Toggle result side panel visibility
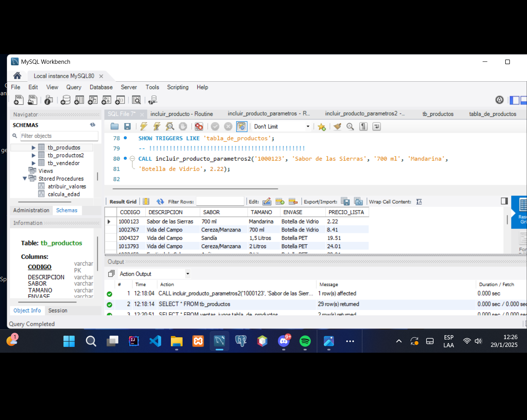Image resolution: width=527 pixels, height=420 pixels. coord(504,201)
